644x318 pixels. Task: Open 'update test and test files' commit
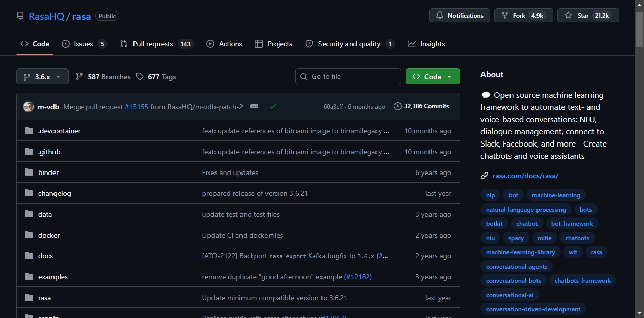pyautogui.click(x=241, y=214)
